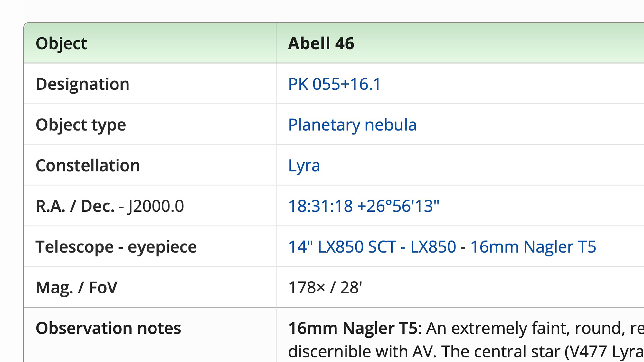Click the 178× / 28' value cell
Screen dimensions: 644x362
tap(325, 288)
